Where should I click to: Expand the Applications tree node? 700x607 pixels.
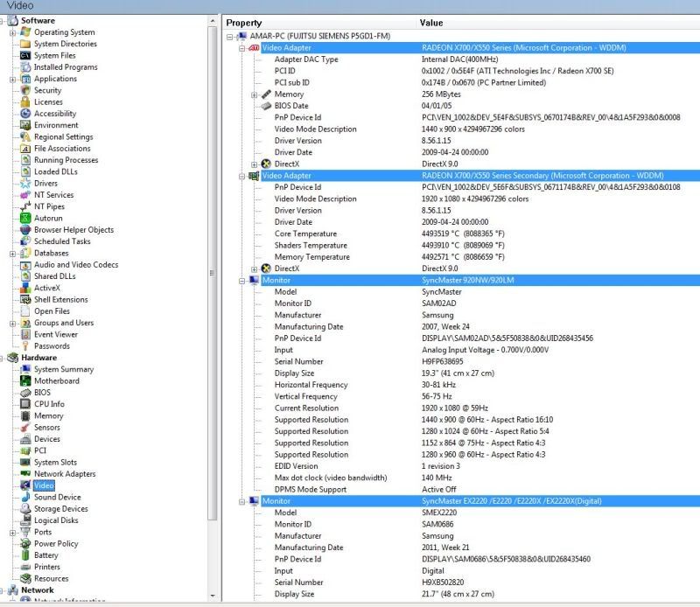pyautogui.click(x=12, y=79)
